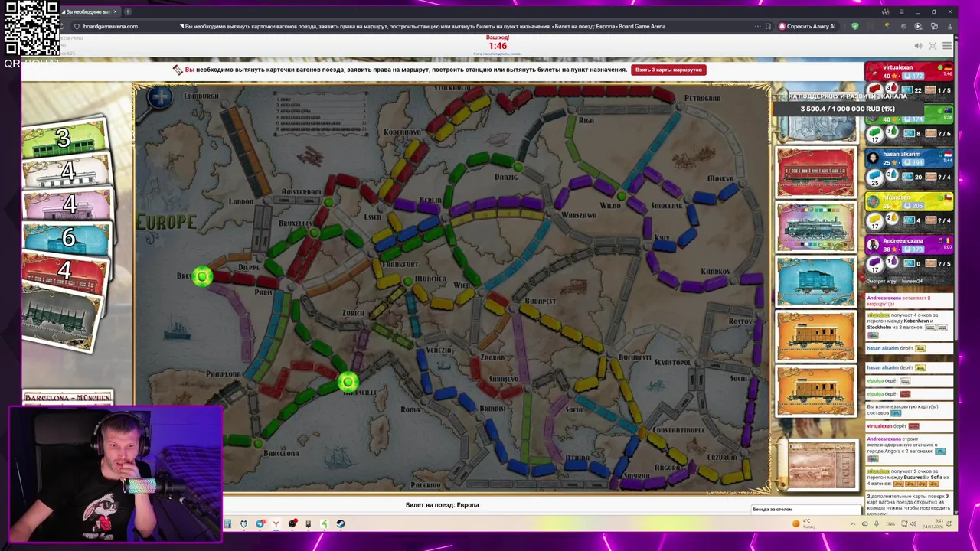The height and width of the screenshot is (551, 980).
Task: Click the game title 'Билет на поезд: Европа'
Action: click(x=442, y=505)
